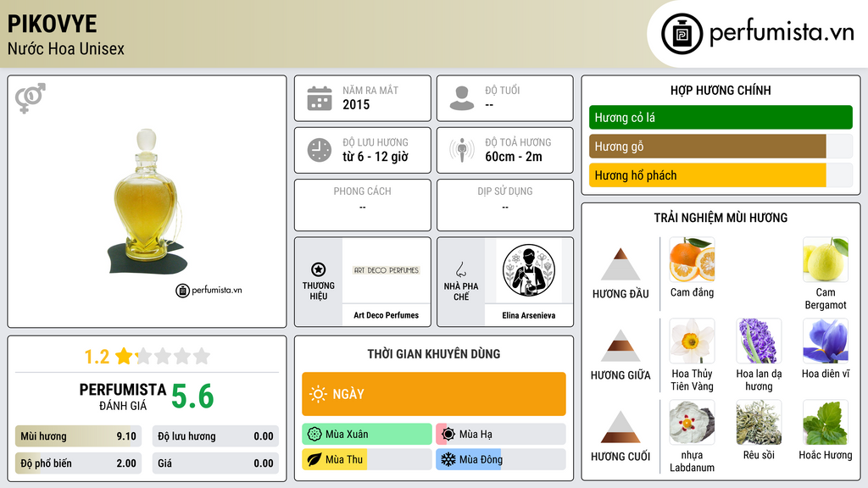Open the Art Deco Perfumes brand link
The width and height of the screenshot is (868, 488).
(x=387, y=315)
